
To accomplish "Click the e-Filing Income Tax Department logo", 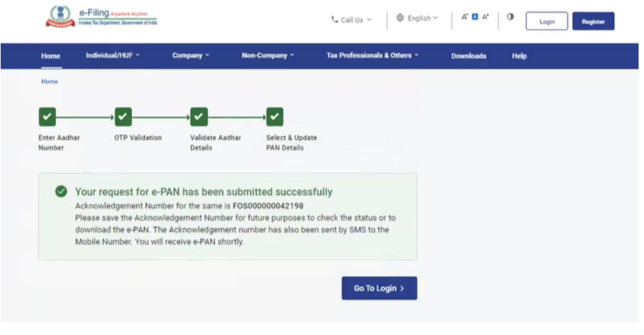I will [x=101, y=16].
